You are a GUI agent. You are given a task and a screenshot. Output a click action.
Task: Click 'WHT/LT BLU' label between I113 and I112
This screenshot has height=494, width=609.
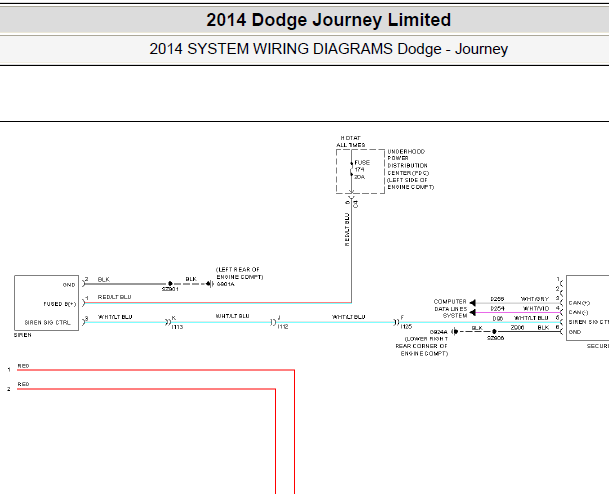tap(232, 316)
